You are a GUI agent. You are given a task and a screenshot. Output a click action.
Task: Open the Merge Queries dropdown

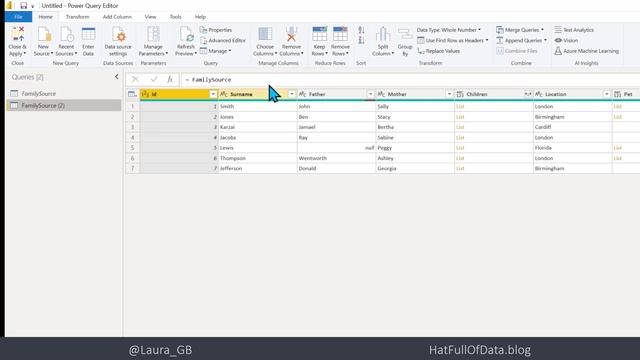[x=520, y=30]
